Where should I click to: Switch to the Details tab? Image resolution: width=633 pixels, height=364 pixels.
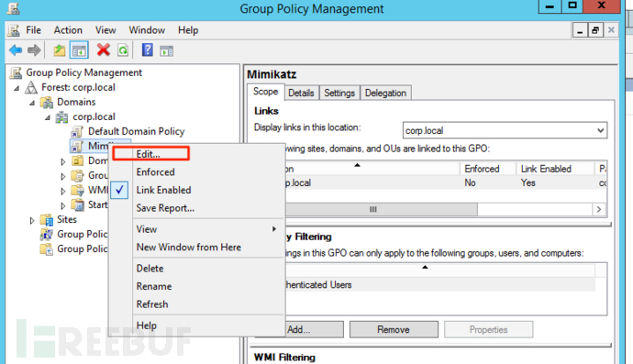click(x=301, y=94)
